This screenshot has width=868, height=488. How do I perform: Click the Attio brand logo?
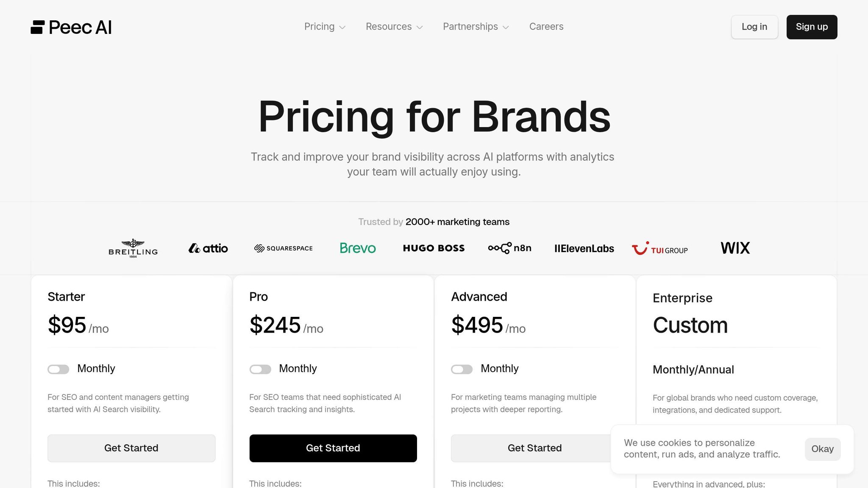(208, 248)
